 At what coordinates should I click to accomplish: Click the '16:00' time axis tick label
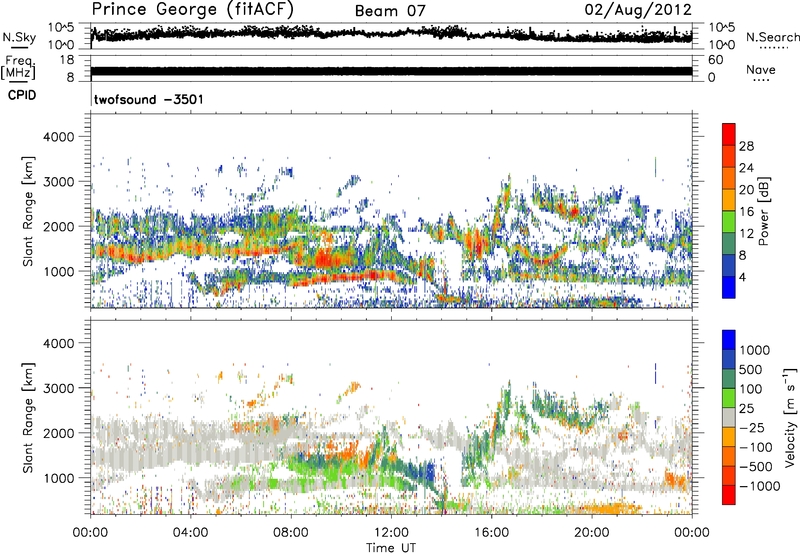[x=491, y=533]
